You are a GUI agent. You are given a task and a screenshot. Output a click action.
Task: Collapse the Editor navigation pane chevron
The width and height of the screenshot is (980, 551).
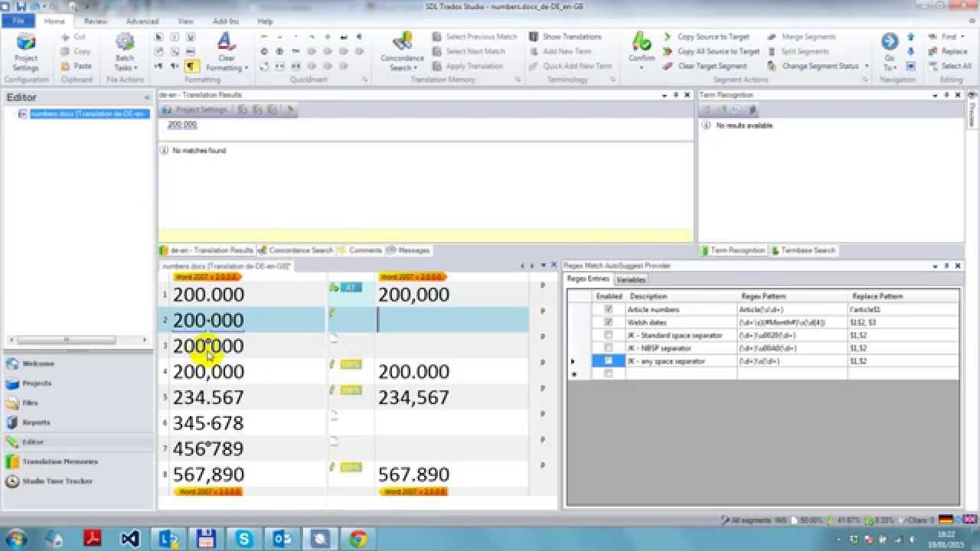pos(146,97)
